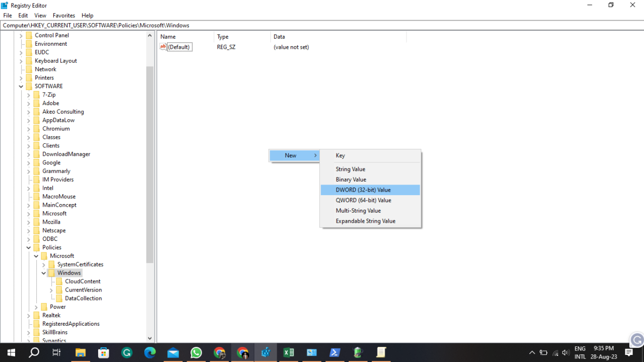Viewport: 644px width, 362px height.
Task: Click the Windows Search icon
Action: click(34, 352)
